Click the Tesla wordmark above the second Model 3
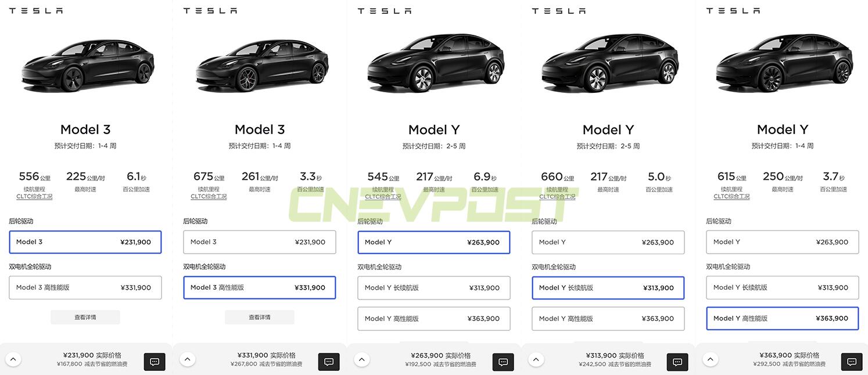Image resolution: width=868 pixels, height=375 pixels. click(x=210, y=10)
